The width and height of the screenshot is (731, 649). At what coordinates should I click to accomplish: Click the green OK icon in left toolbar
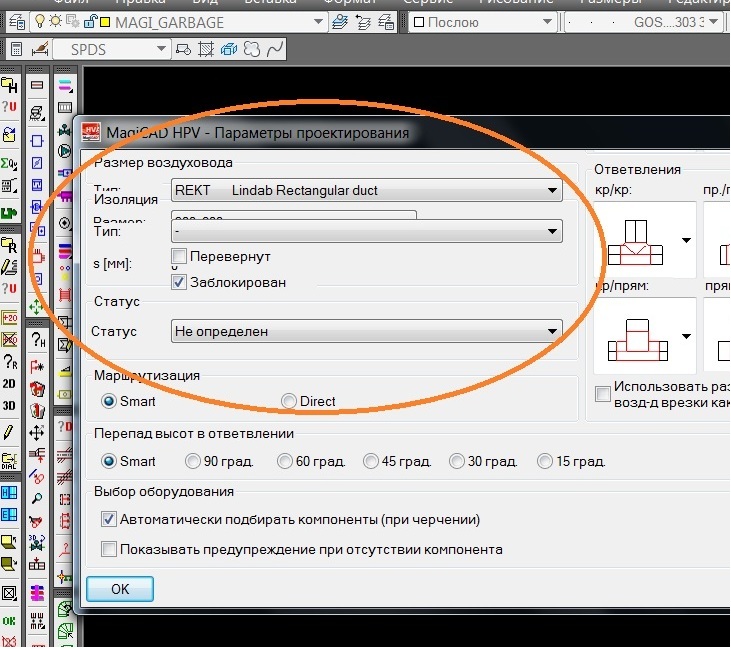(x=9, y=621)
